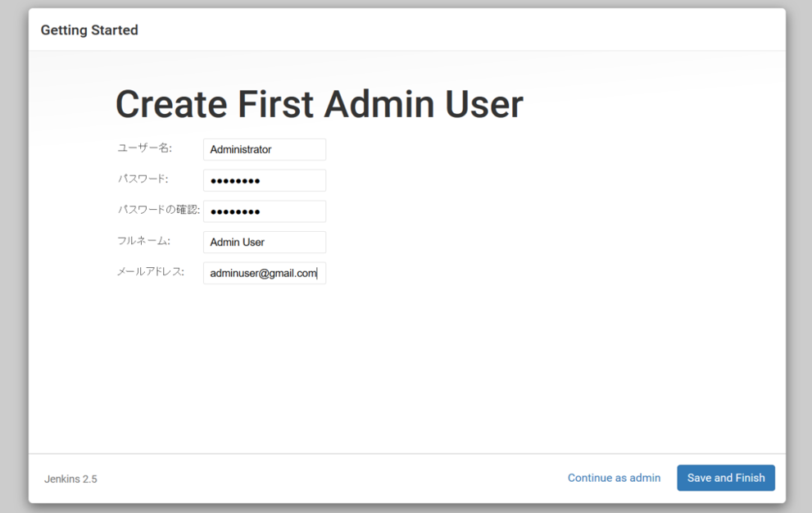Focus the password input field

pyautogui.click(x=265, y=180)
